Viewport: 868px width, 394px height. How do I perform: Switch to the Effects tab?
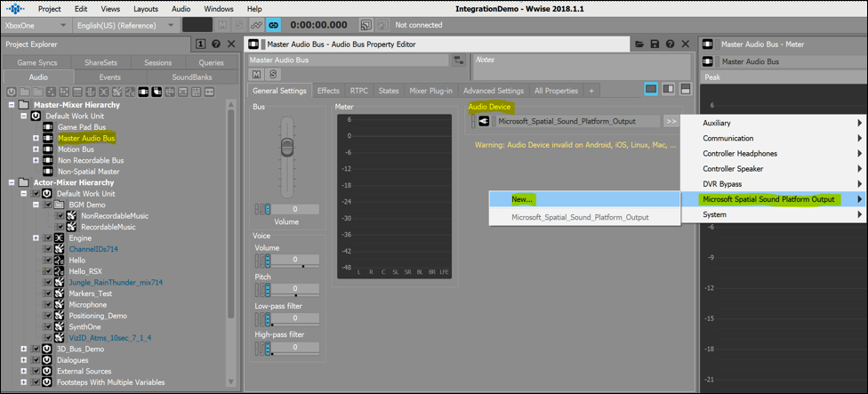pos(328,91)
